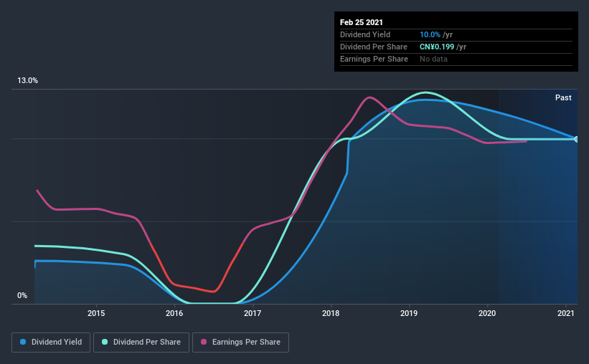
Task: Click the 2018 x-axis label
Action: pyautogui.click(x=331, y=313)
